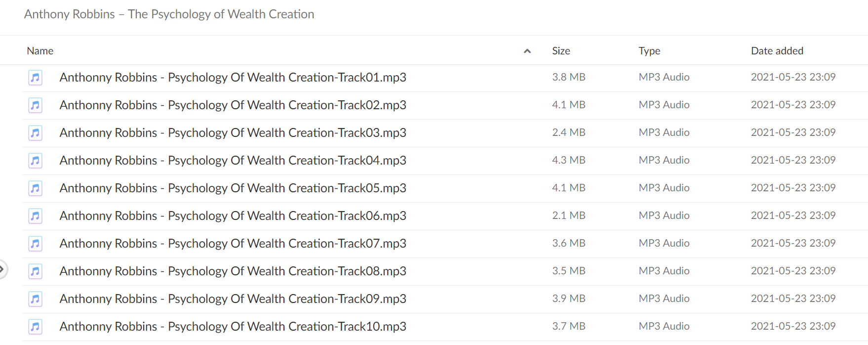Screen dimensions: 868x345
Task: Click the date added in Track05 row
Action: (x=793, y=188)
